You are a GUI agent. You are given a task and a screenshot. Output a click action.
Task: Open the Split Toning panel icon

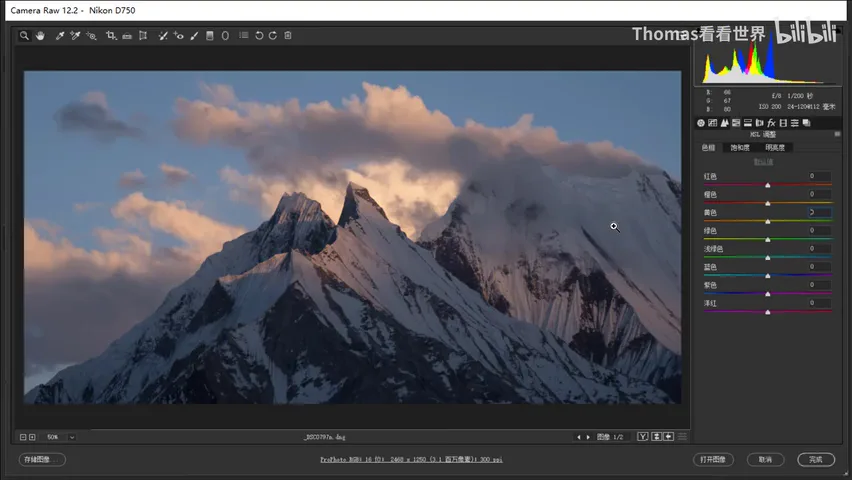click(748, 123)
